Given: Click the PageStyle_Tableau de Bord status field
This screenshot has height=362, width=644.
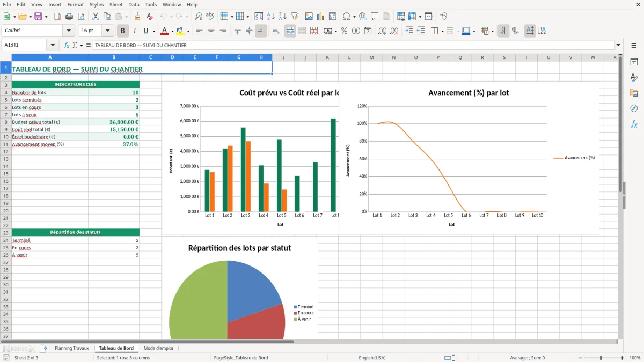Looking at the screenshot, I should pyautogui.click(x=241, y=358).
